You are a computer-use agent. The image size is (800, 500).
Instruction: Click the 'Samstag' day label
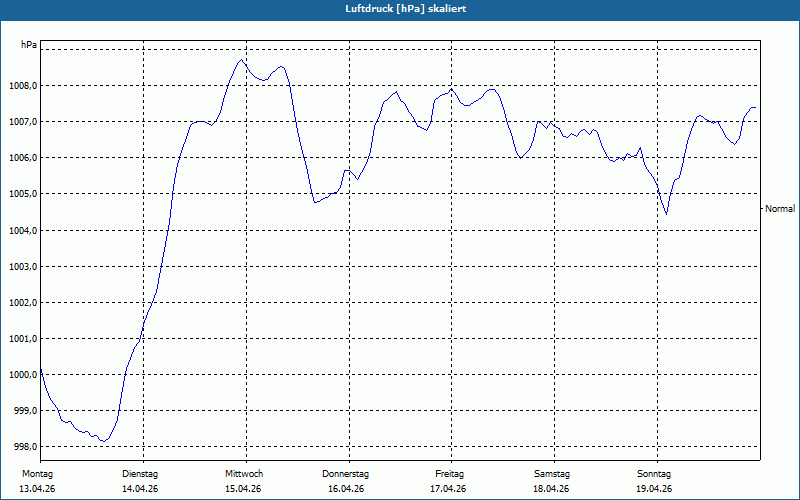tap(552, 474)
